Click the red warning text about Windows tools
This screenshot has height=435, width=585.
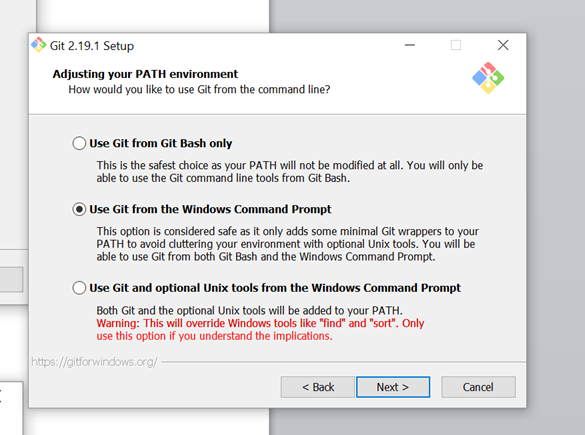pos(260,329)
